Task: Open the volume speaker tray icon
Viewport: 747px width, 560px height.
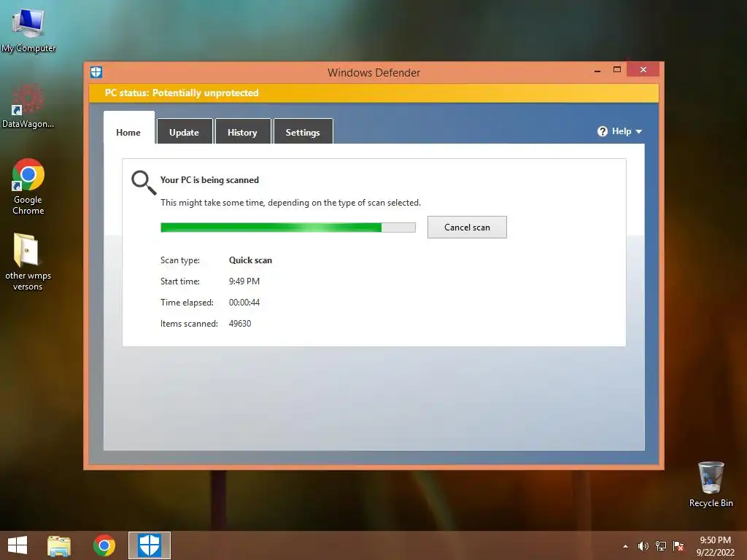Action: point(643,546)
